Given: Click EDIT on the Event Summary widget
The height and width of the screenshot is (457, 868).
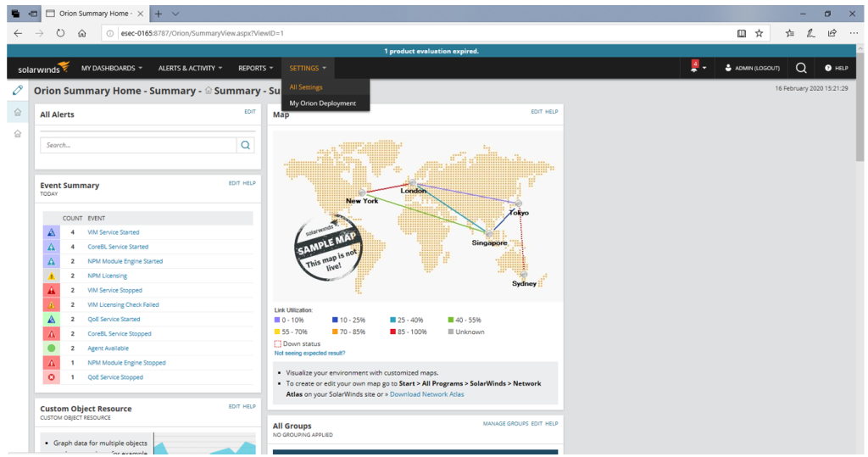Looking at the screenshot, I should 234,183.
